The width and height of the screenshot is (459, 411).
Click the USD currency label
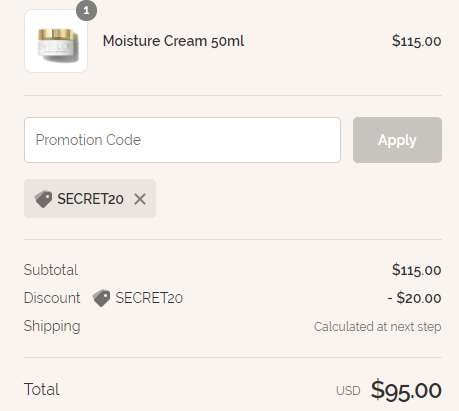[x=348, y=391]
